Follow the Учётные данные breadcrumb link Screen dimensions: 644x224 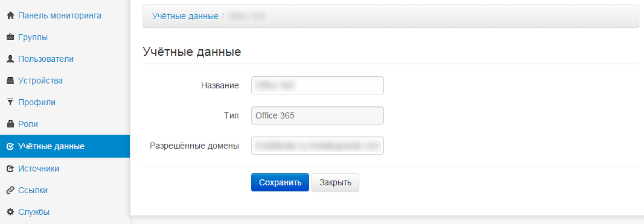pyautogui.click(x=185, y=16)
